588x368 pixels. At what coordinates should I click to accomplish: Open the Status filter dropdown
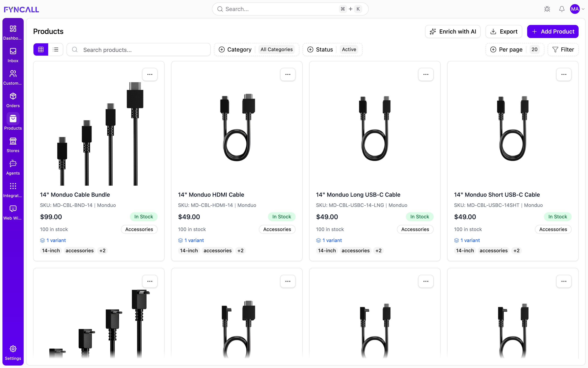[x=332, y=49]
